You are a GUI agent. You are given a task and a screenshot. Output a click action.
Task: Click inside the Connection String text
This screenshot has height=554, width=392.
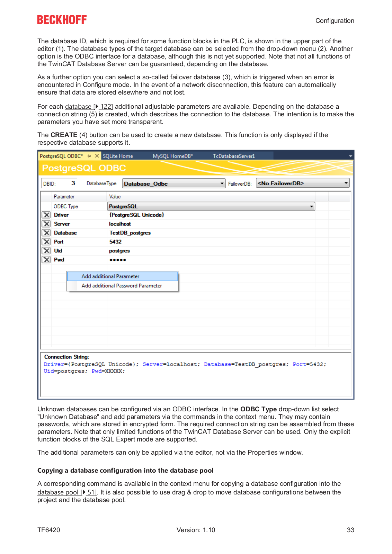[x=185, y=368]
